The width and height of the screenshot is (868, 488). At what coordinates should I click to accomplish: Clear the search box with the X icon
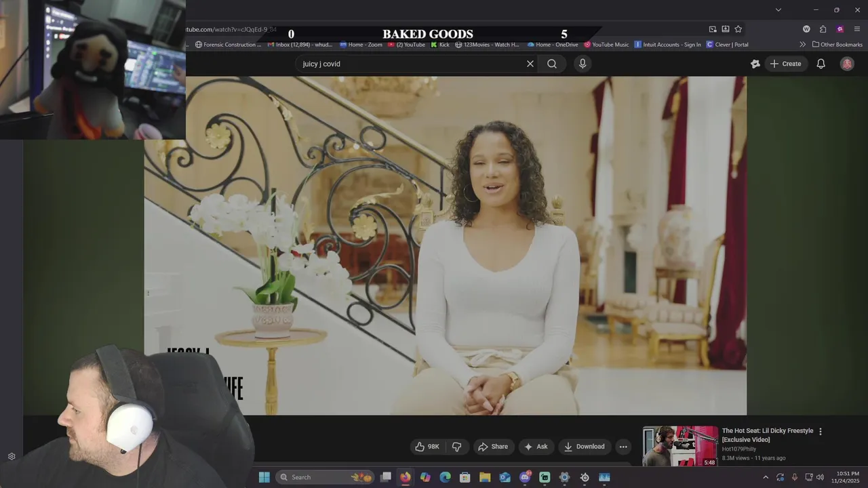(x=530, y=64)
